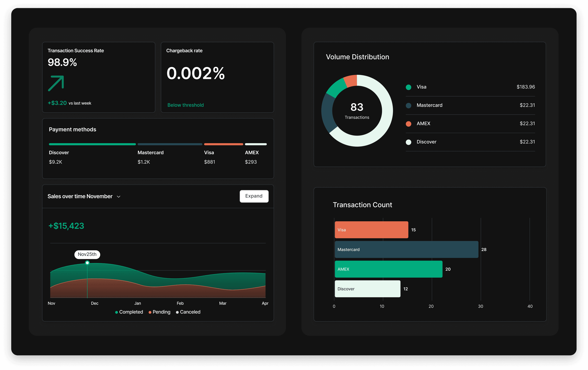Select the Mastercard $22.31 row in Volume Distribution
Image resolution: width=588 pixels, height=370 pixels.
click(x=470, y=105)
